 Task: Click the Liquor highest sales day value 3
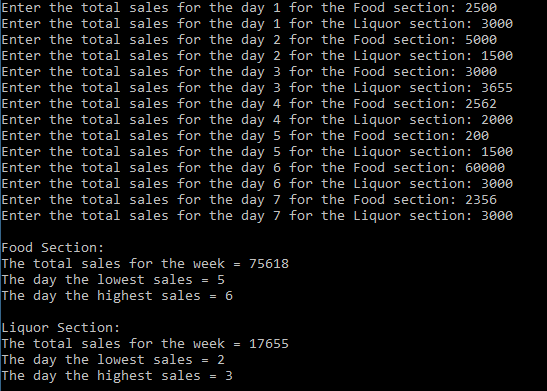coord(229,376)
